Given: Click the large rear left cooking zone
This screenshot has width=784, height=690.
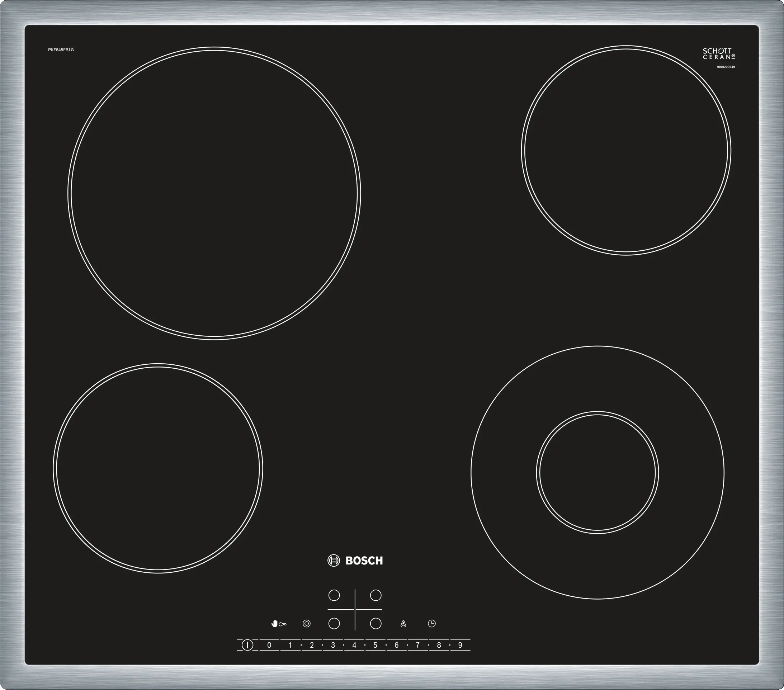Looking at the screenshot, I should click(214, 193).
